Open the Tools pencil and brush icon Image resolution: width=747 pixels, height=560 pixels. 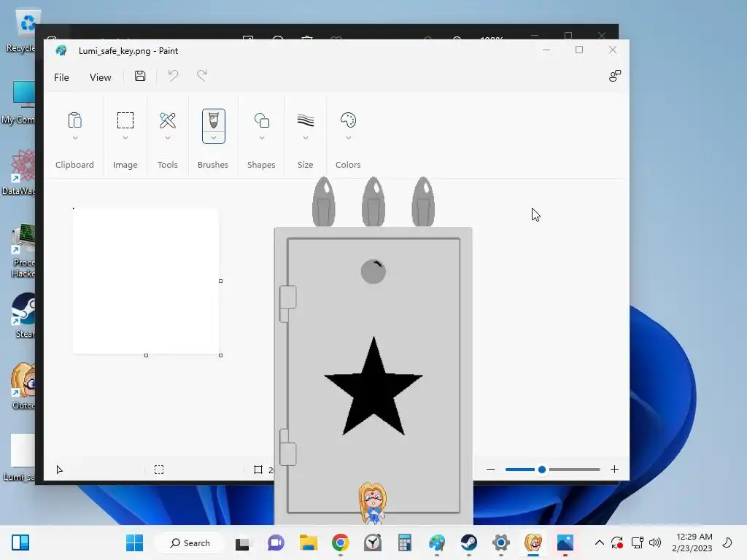[x=168, y=120]
